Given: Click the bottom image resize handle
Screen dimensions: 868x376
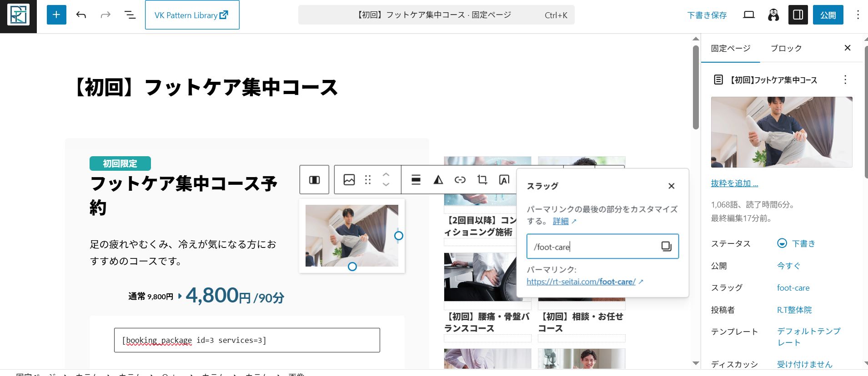Looking at the screenshot, I should 352,267.
